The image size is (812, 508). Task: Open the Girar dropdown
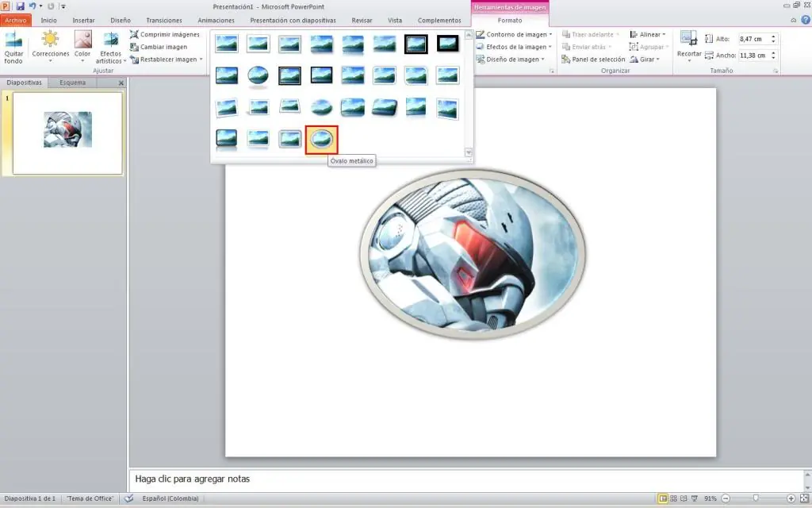pyautogui.click(x=645, y=59)
